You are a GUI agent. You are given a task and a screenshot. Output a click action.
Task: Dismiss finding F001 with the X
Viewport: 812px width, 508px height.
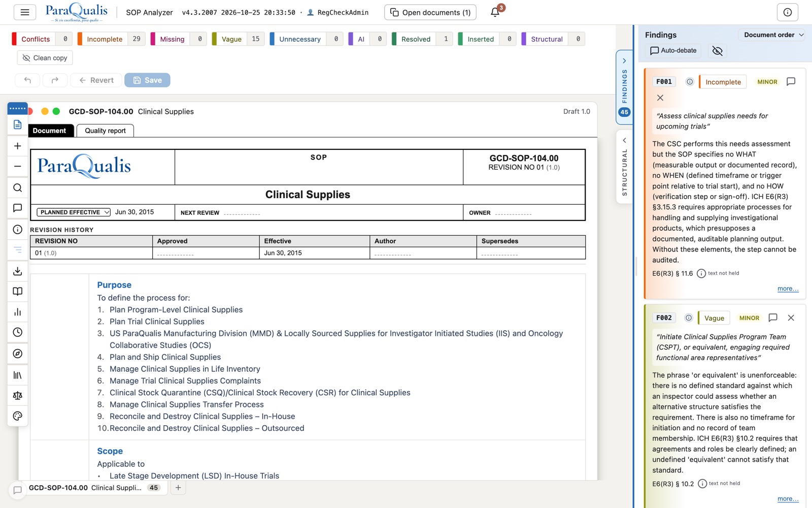click(660, 98)
